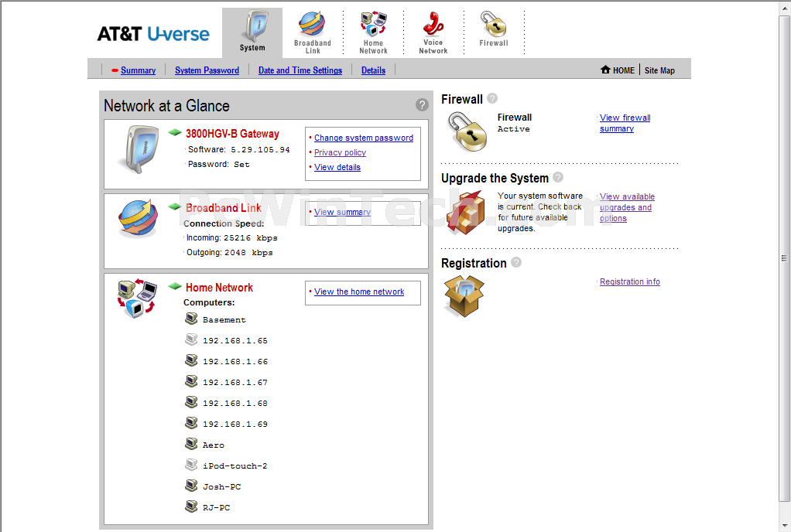The height and width of the screenshot is (532, 791).
Task: Open the Home Network tab
Action: (x=373, y=32)
